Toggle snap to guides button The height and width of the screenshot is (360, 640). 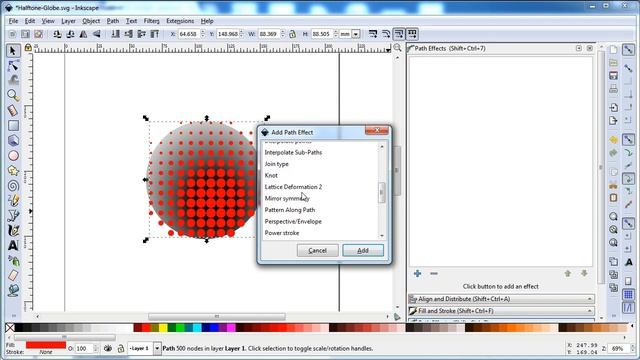tap(628, 308)
